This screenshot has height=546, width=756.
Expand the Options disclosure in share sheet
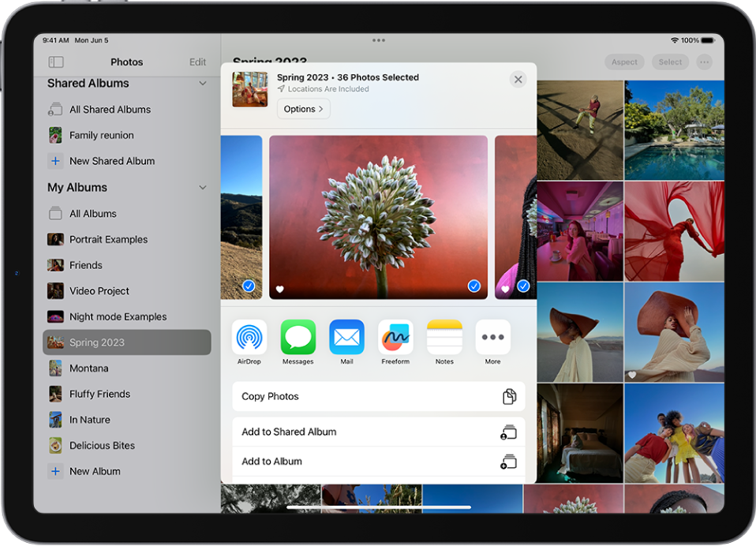click(x=303, y=109)
